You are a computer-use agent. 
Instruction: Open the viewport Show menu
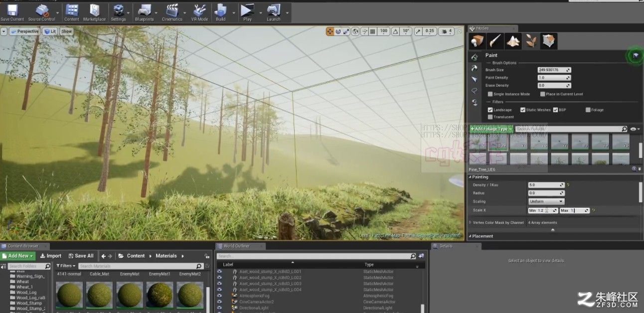pos(66,31)
